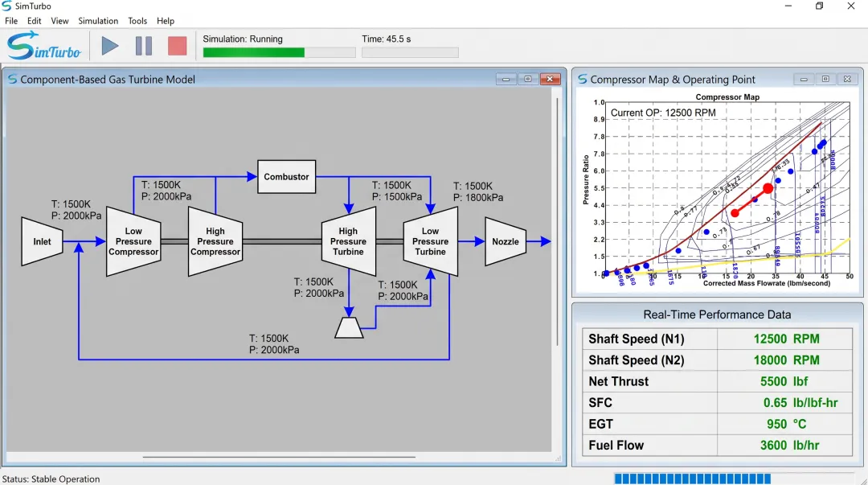Click the Shaft Speed (N2) label cell
This screenshot has height=485, width=868.
650,360
